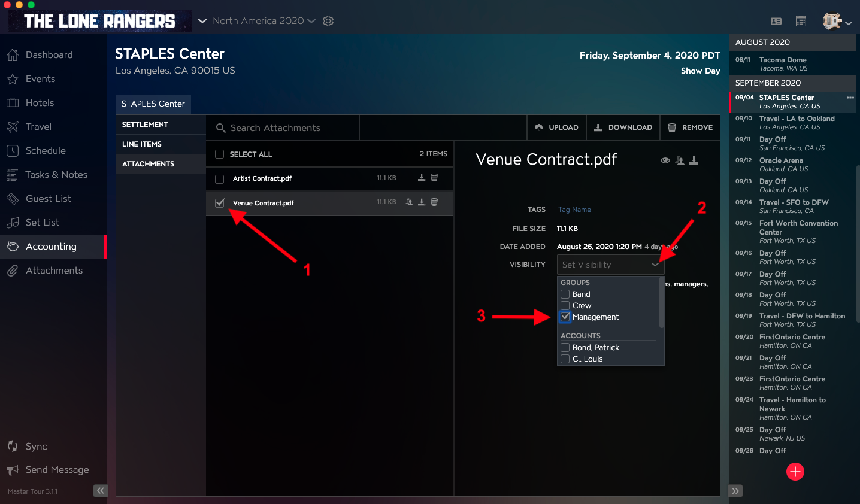Delete Artist Contract.pdf with trash icon
The image size is (860, 504).
pos(434,178)
